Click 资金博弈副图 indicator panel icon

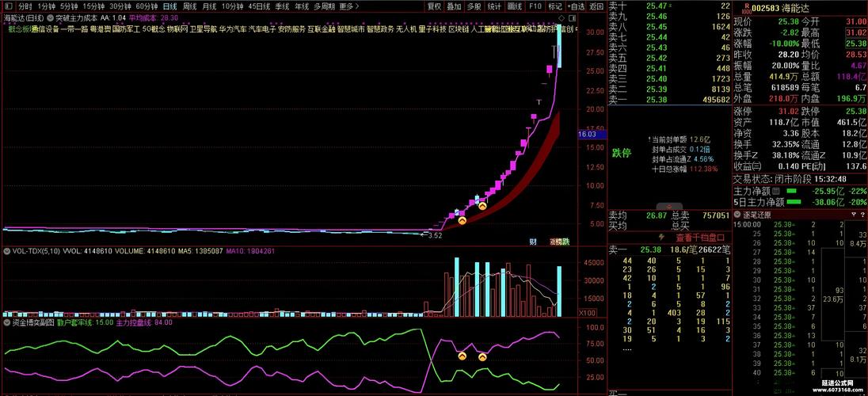tap(6, 322)
